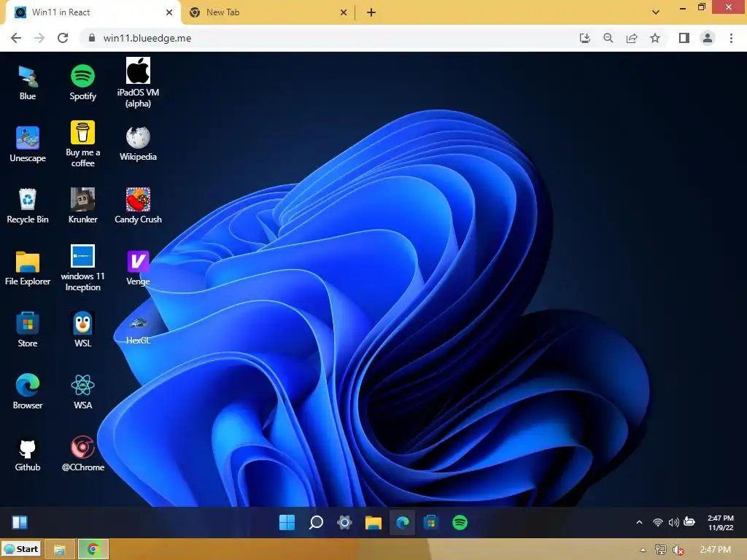Select the Recycle Bin icon
The width and height of the screenshot is (747, 560).
coord(28,206)
